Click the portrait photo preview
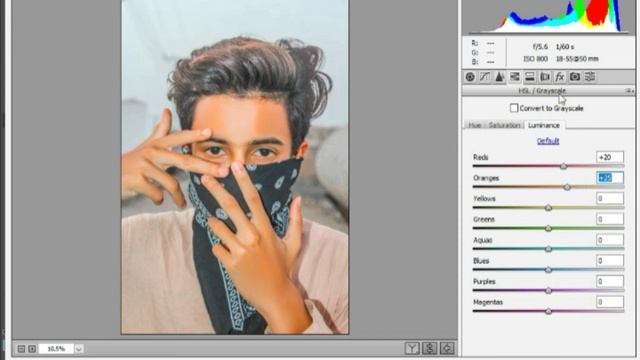 click(x=235, y=167)
